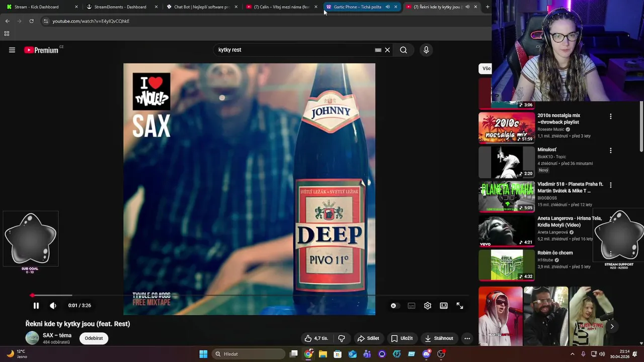Mute the video with the volume icon
Image resolution: width=644 pixels, height=362 pixels.
click(53, 306)
